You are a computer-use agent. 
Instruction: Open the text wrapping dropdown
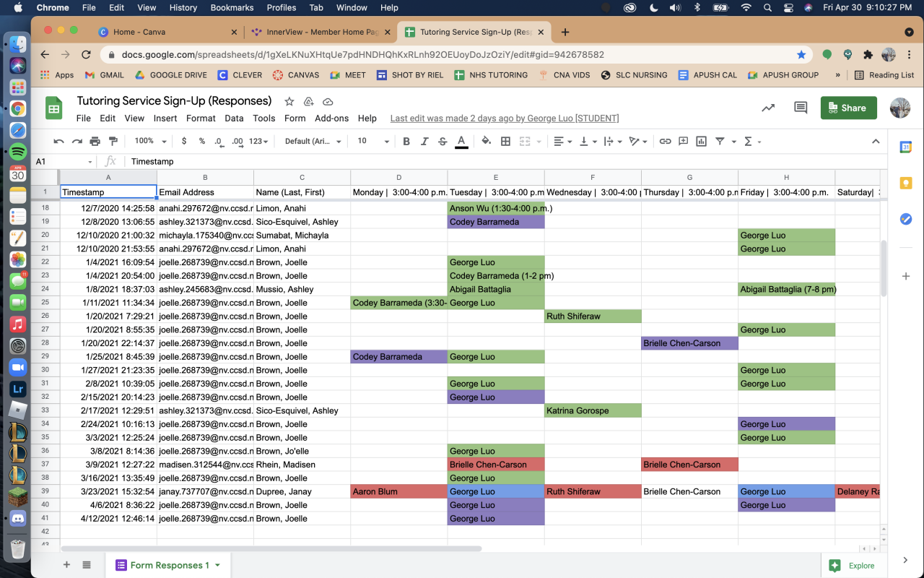pyautogui.click(x=612, y=141)
